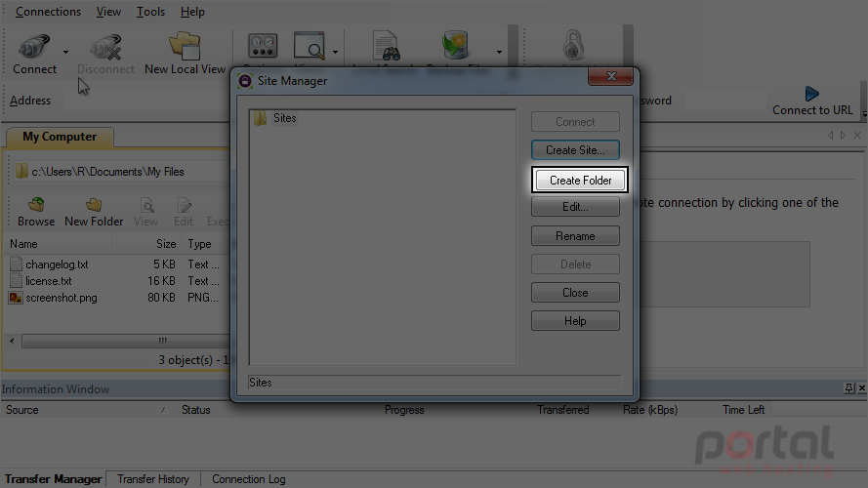868x488 pixels.
Task: Open the dropdown arrow beside the magnifier icon
Action: [335, 52]
